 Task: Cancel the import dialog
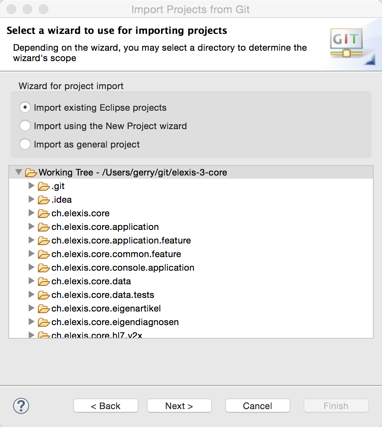point(258,406)
